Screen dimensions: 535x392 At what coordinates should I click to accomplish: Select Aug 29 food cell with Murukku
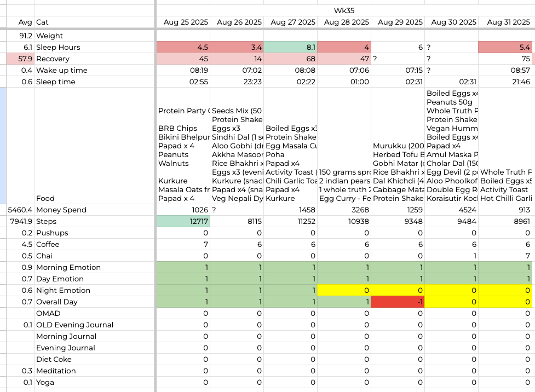tap(398, 146)
